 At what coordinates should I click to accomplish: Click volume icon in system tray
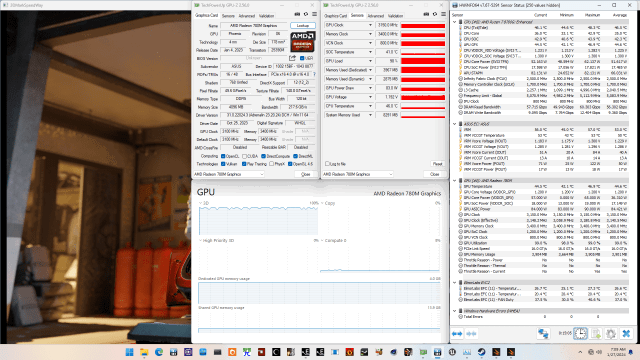point(599,352)
